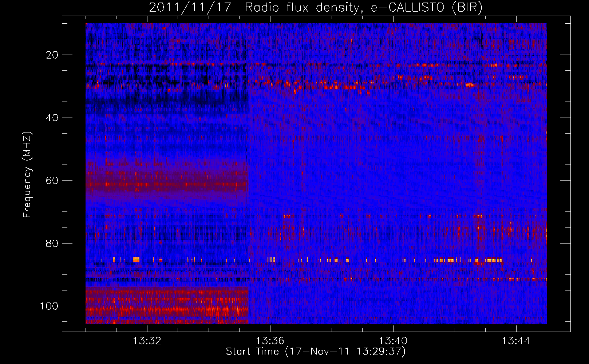Image resolution: width=589 pixels, height=364 pixels.
Task: Click the 'Start Time (17-Nov-11 13:29:37)' axis label
Action: (x=316, y=352)
